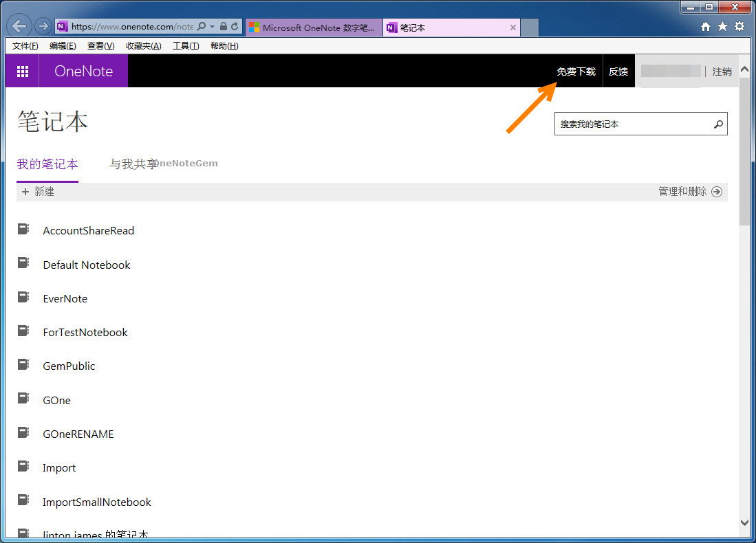Click the lock security icon in the address bar
Screen dimensions: 756x543
coord(224,27)
